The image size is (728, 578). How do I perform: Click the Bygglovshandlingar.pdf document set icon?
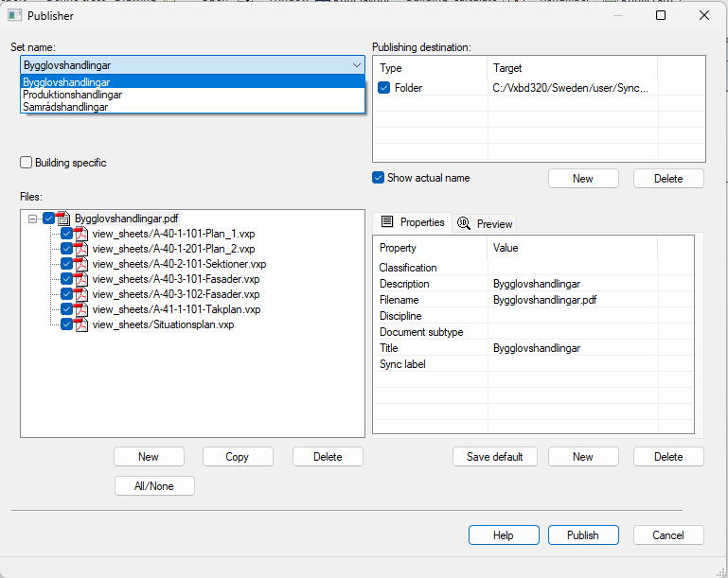[x=63, y=219]
